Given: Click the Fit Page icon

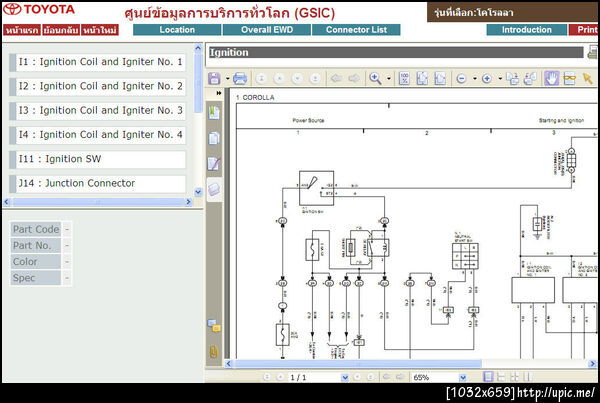Looking at the screenshot, I should point(422,78).
